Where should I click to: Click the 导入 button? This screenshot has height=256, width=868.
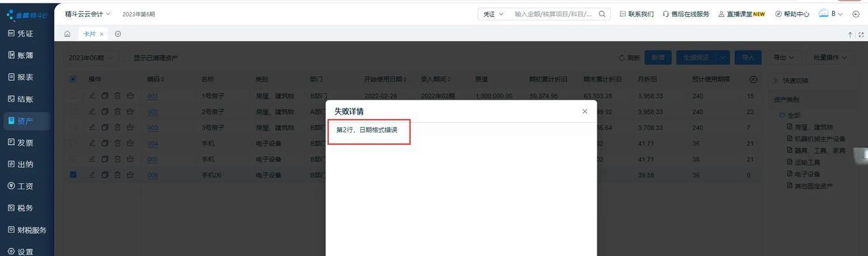pyautogui.click(x=748, y=58)
